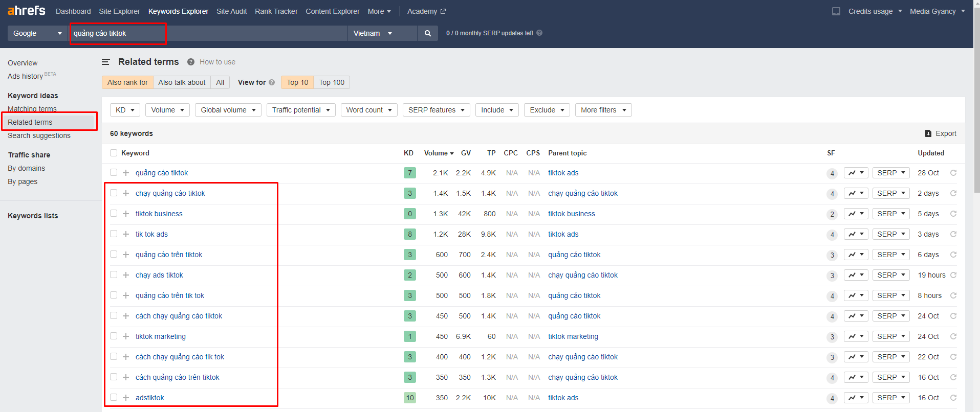Image resolution: width=980 pixels, height=412 pixels.
Task: Add 'chạy quảng cáo tiktok' with plus icon
Action: point(126,193)
